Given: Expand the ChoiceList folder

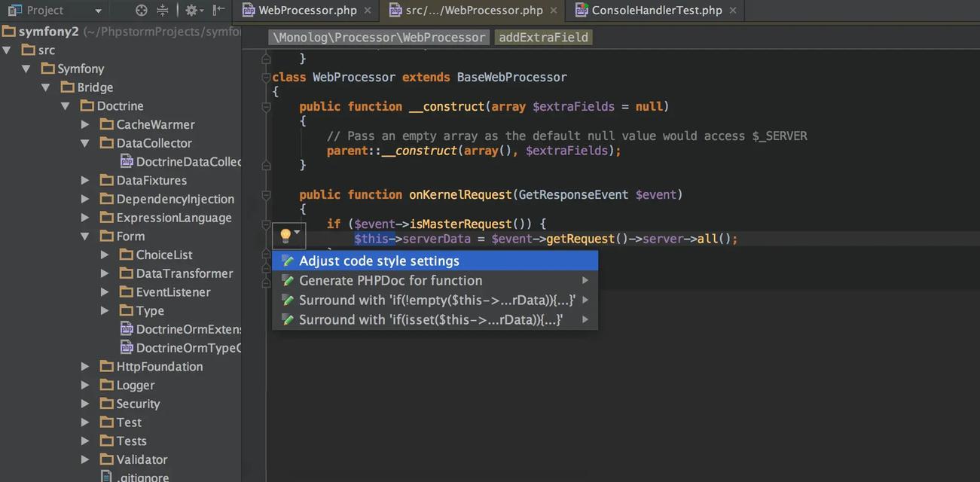Looking at the screenshot, I should 105,255.
